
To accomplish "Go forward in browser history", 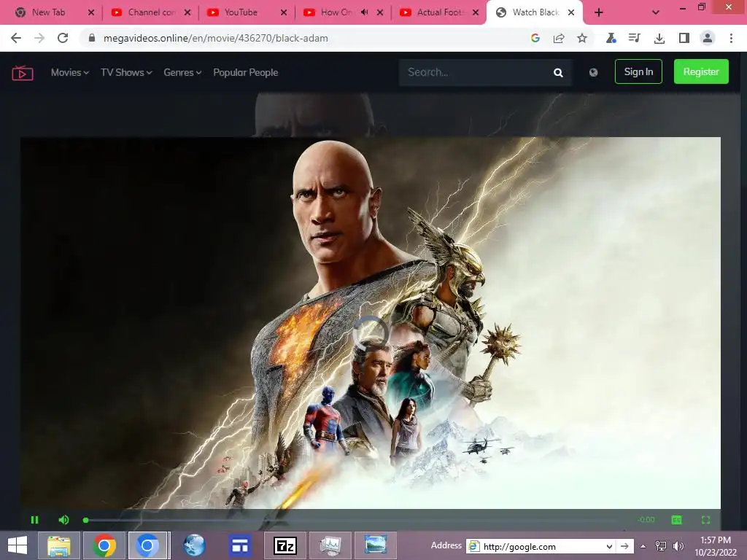I will point(39,38).
